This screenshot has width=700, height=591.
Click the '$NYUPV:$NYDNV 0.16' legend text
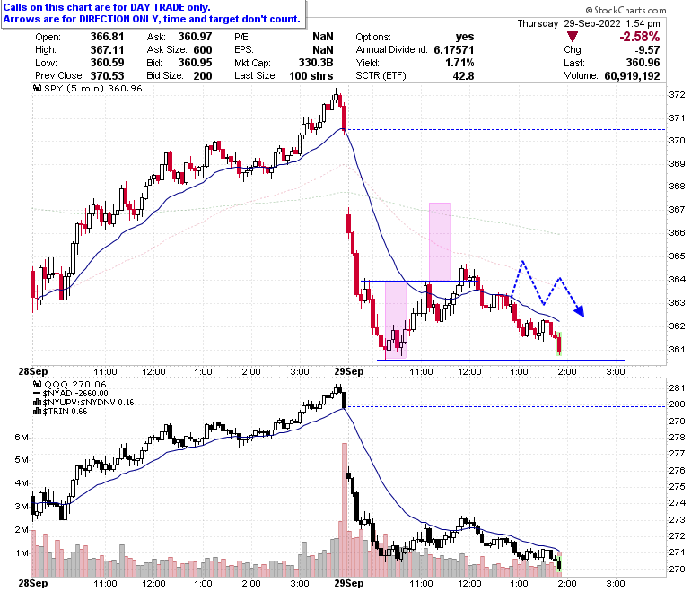point(88,403)
